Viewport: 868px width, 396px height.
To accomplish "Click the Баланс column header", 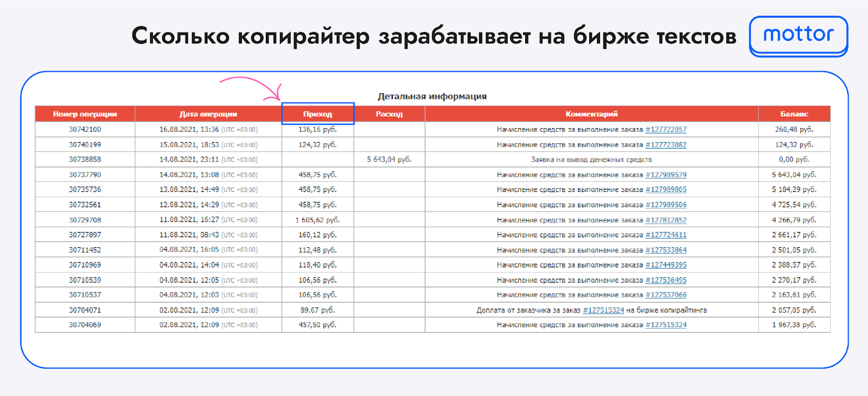I will click(794, 114).
